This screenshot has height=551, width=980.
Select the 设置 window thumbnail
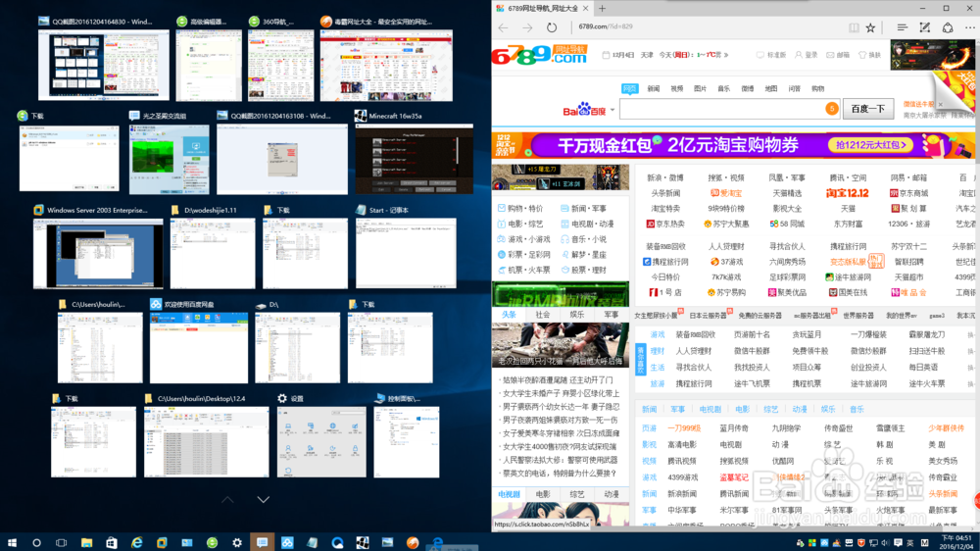(x=321, y=442)
